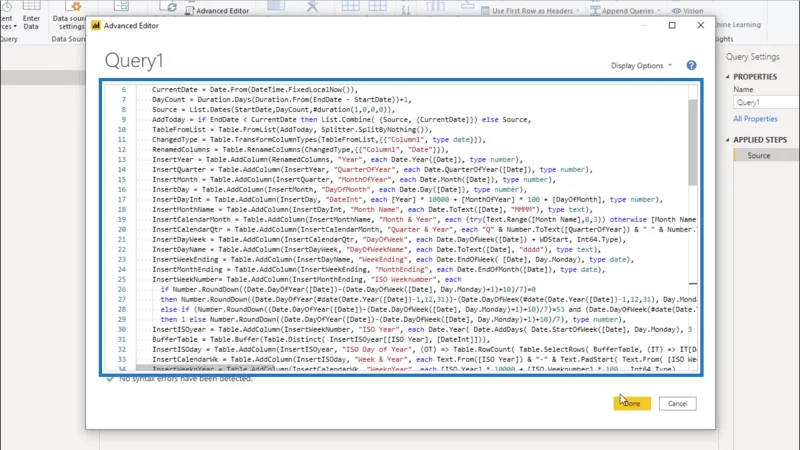Click the InsertISOyear code line
Image resolution: width=800 pixels, height=450 pixels.
click(x=422, y=330)
